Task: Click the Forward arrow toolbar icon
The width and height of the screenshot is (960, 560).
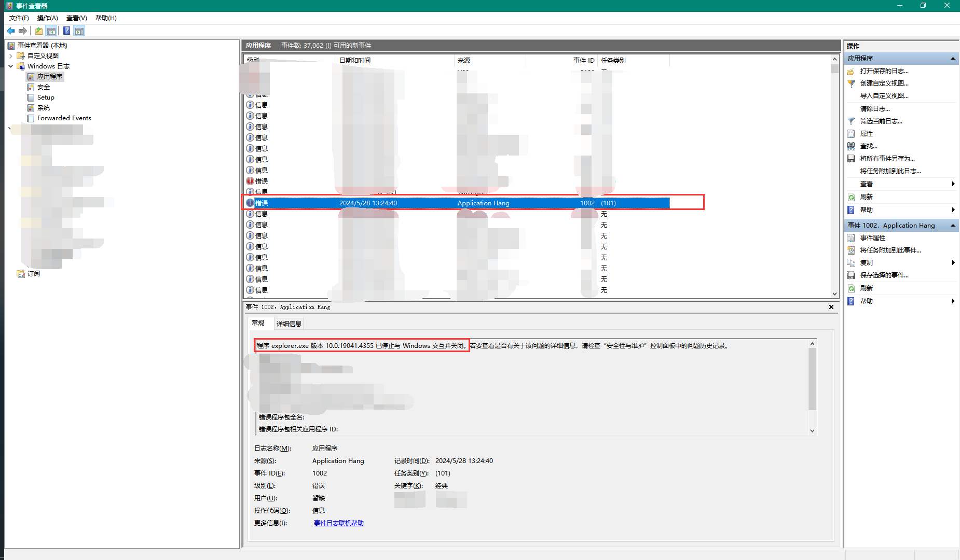Action: tap(23, 31)
